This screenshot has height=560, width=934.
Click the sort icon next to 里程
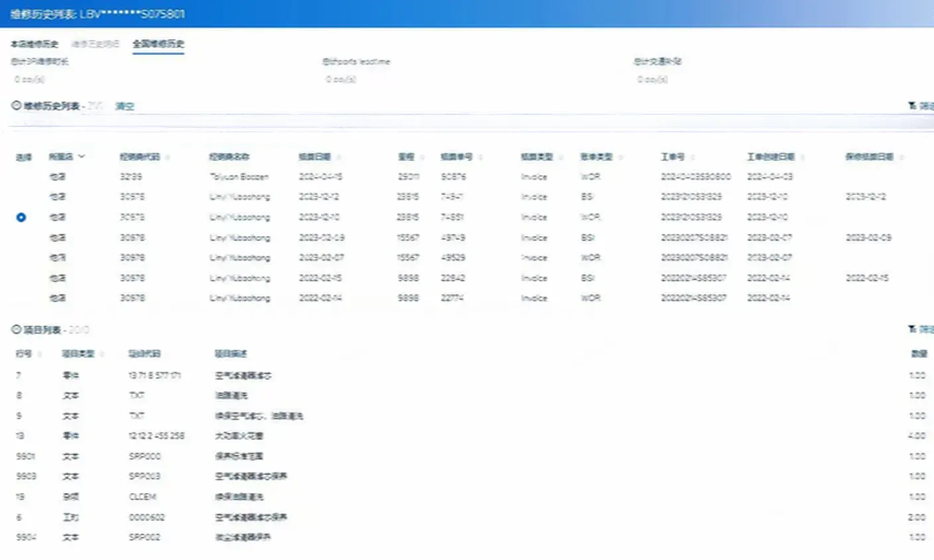(x=422, y=158)
